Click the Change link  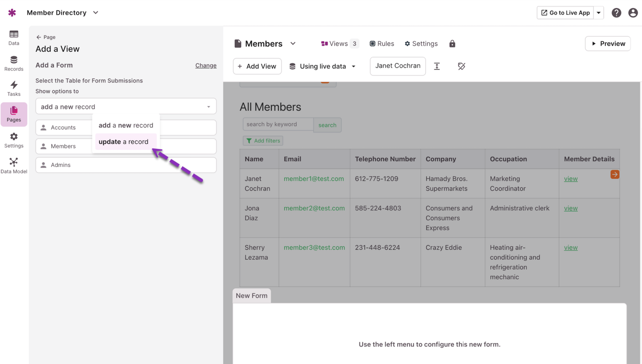206,65
